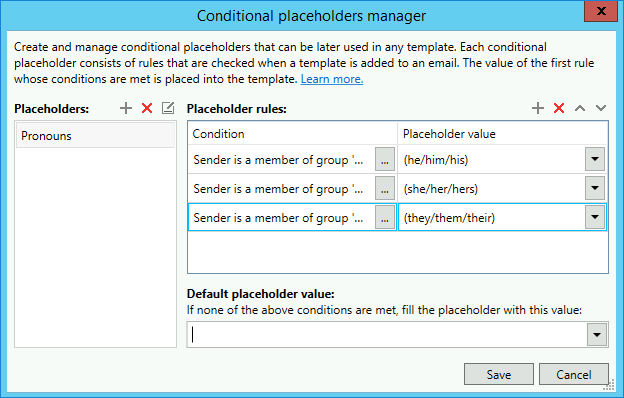Move selected rule up
This screenshot has width=624, height=398.
click(580, 108)
